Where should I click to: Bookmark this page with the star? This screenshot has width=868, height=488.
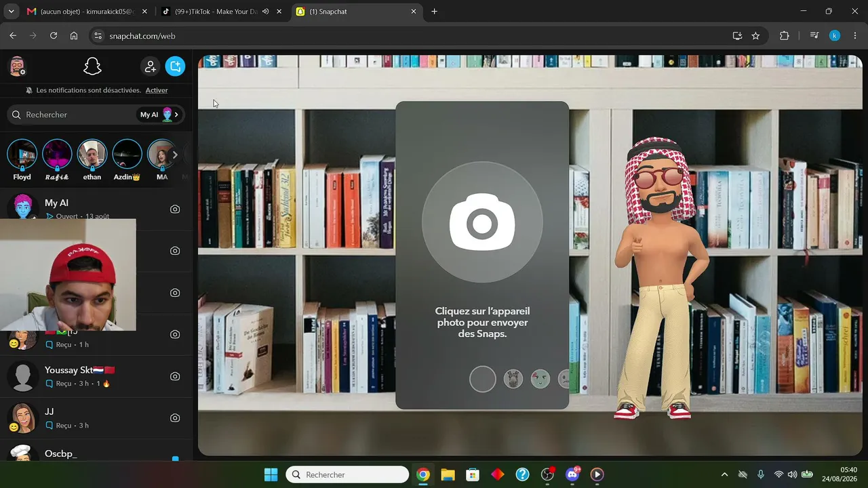755,36
